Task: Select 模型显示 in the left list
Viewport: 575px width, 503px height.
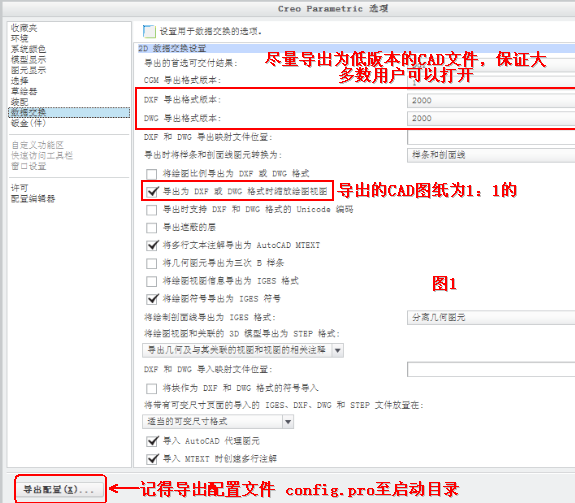Action: tap(28, 60)
